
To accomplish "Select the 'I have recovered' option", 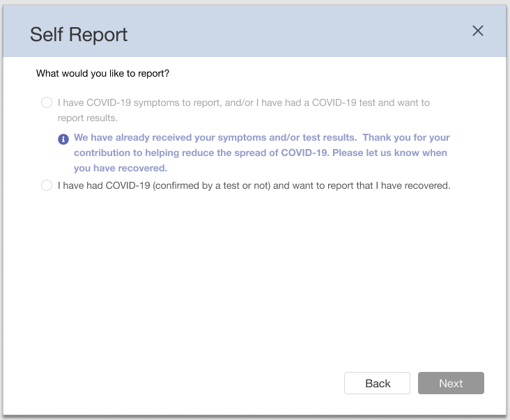I will 47,185.
